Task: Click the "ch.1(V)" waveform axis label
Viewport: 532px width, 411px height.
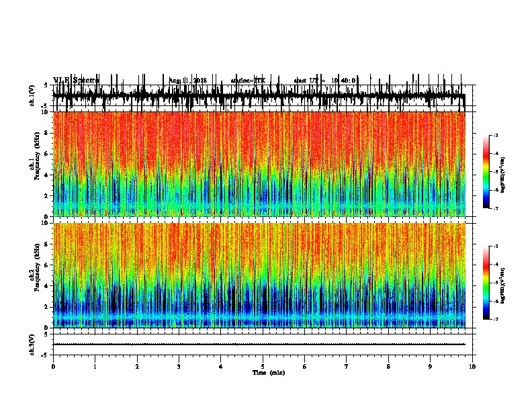Action: 32,95
